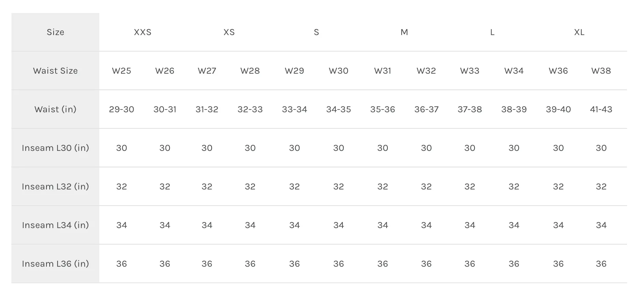Image resolution: width=644 pixels, height=297 pixels.
Task: Select waist size W25 cell
Action: (121, 71)
